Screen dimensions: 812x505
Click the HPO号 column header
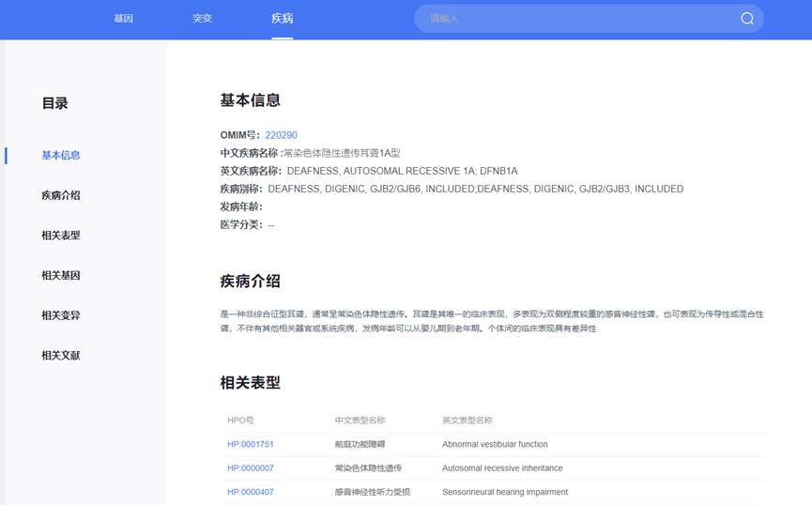coord(240,421)
